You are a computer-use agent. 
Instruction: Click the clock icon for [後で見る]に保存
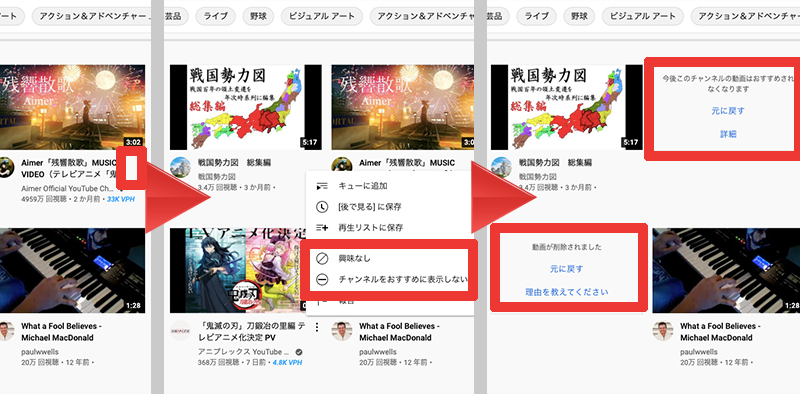coord(321,207)
